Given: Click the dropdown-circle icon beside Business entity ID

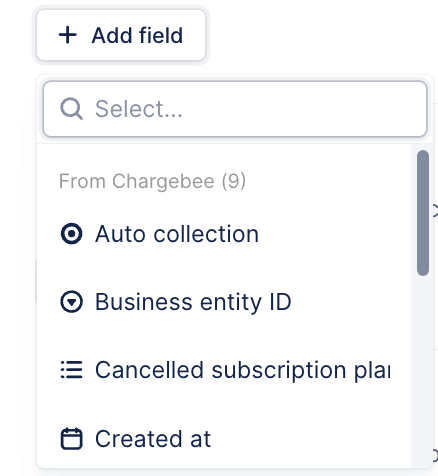Looking at the screenshot, I should click(x=71, y=302).
